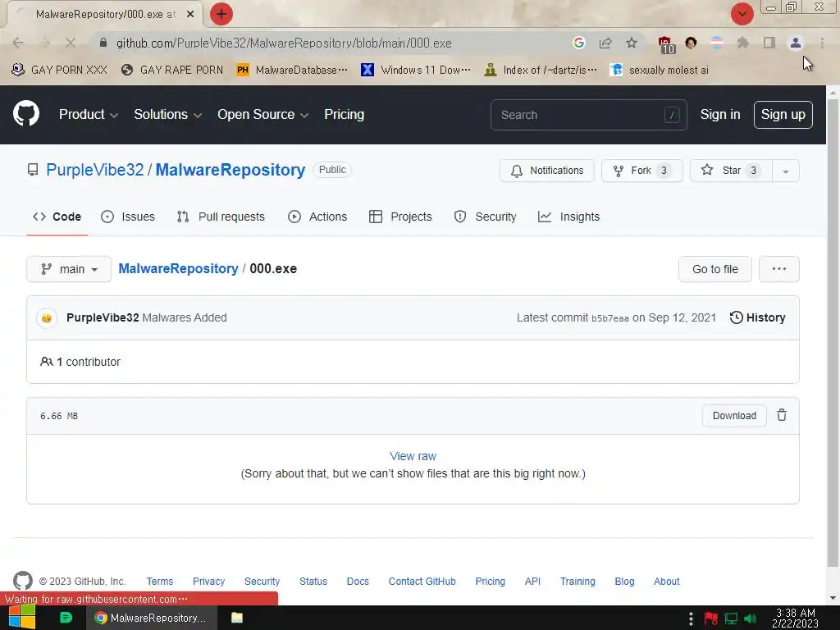This screenshot has width=840, height=630.
Task: Open the MalwareDatabase bookmark
Action: [292, 70]
